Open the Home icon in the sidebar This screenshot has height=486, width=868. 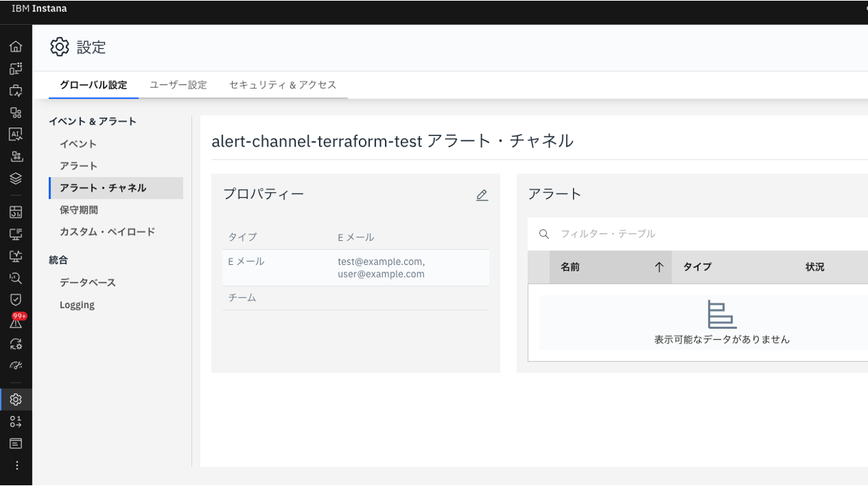(16, 47)
